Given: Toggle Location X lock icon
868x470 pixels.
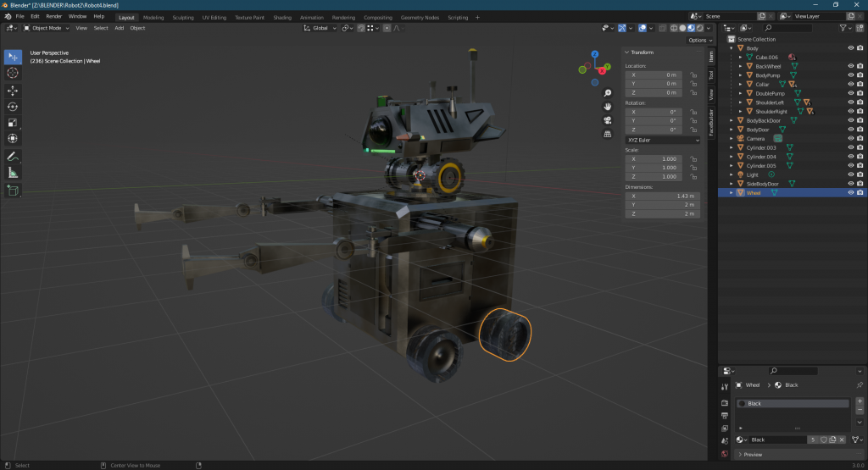Looking at the screenshot, I should click(x=693, y=75).
